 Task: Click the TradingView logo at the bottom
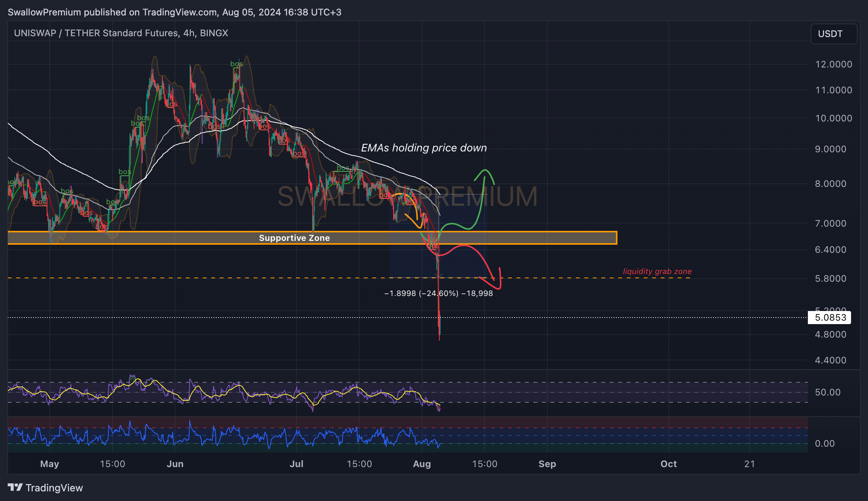point(45,488)
